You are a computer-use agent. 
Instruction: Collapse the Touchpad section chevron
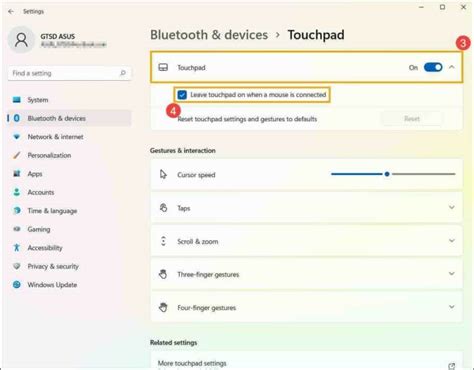(x=452, y=67)
